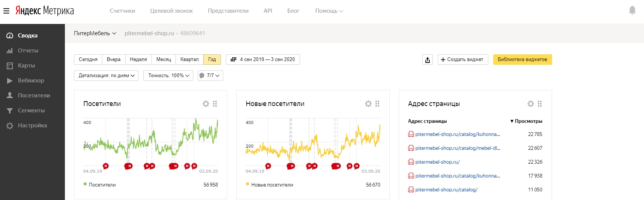644x200 pixels.
Task: Click the green Посетители legend dot
Action: coord(85,184)
